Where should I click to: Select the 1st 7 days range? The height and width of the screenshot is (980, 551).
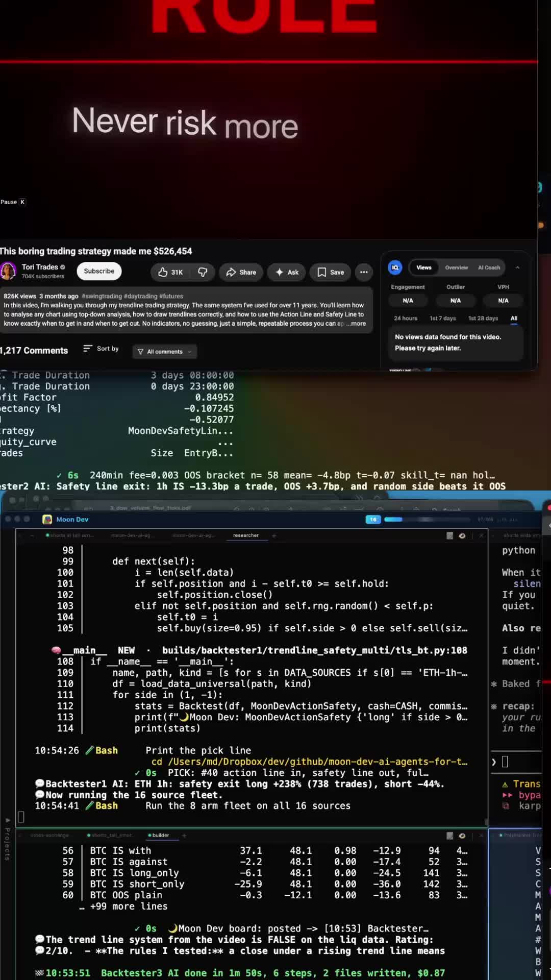pos(443,318)
